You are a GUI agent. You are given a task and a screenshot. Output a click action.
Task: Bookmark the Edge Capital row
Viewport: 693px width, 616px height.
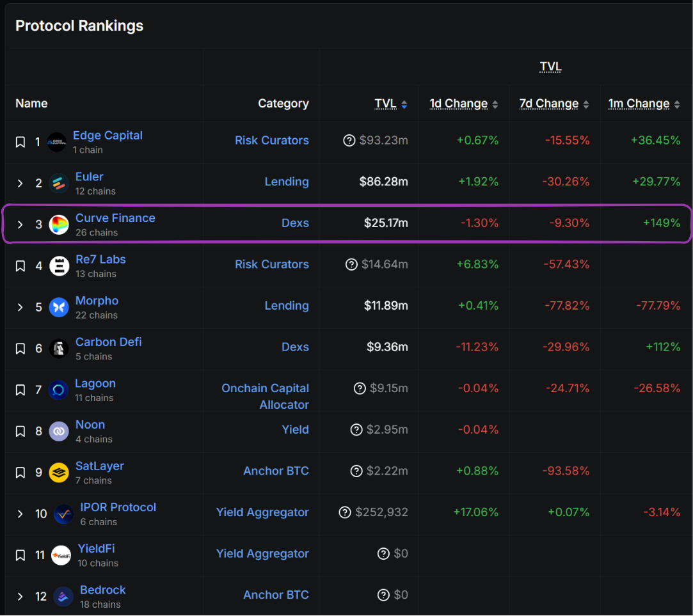coord(20,142)
